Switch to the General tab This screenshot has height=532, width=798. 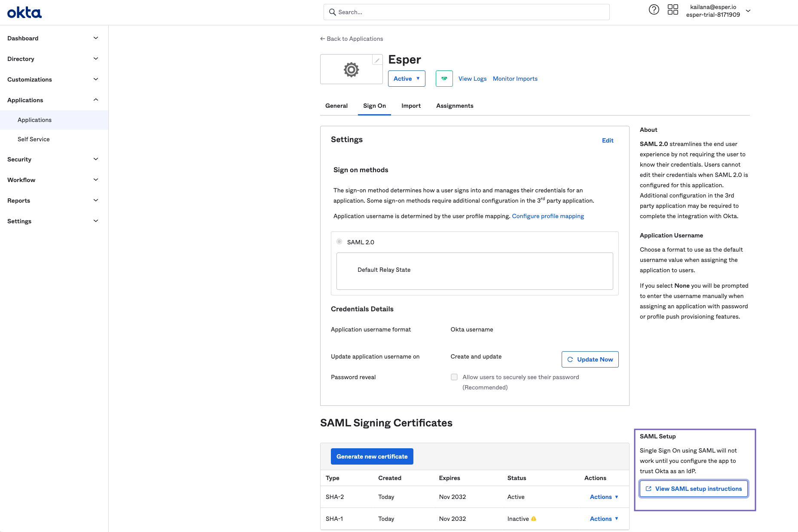tap(336, 106)
